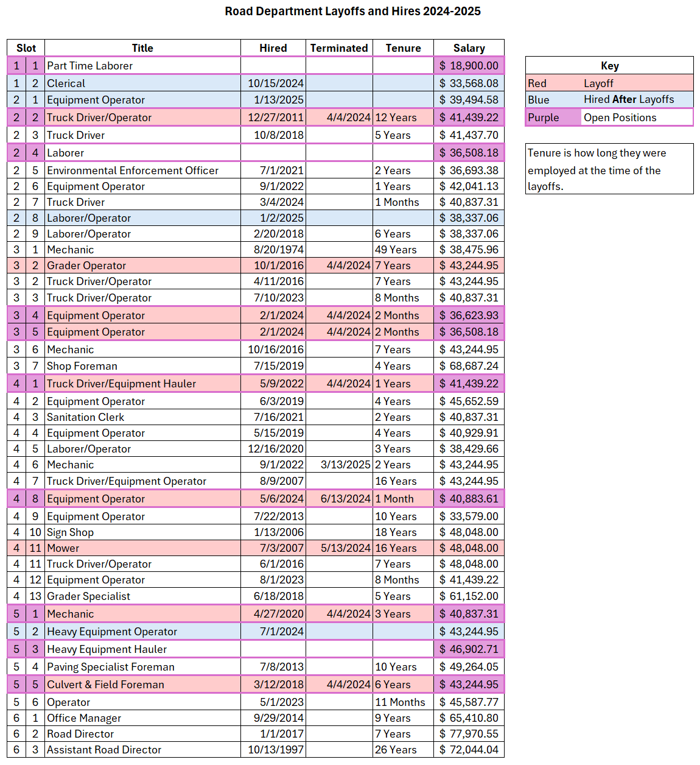Click terminated date 3/13/2025
The image size is (700, 765).
coord(339,465)
